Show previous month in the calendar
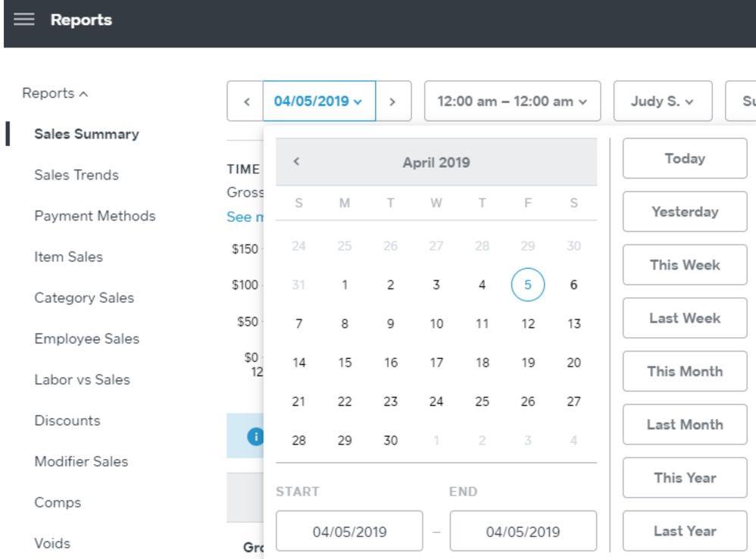This screenshot has height=559, width=756. pyautogui.click(x=297, y=161)
